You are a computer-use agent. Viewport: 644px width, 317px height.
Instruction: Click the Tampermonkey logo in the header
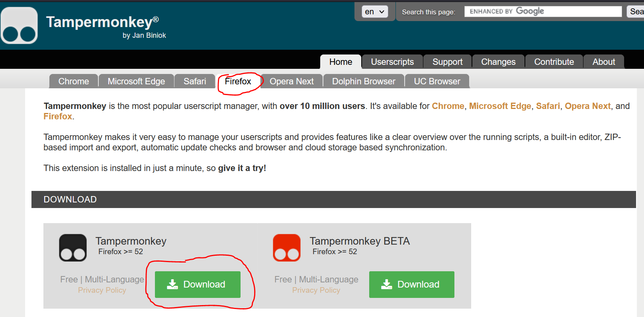(19, 25)
